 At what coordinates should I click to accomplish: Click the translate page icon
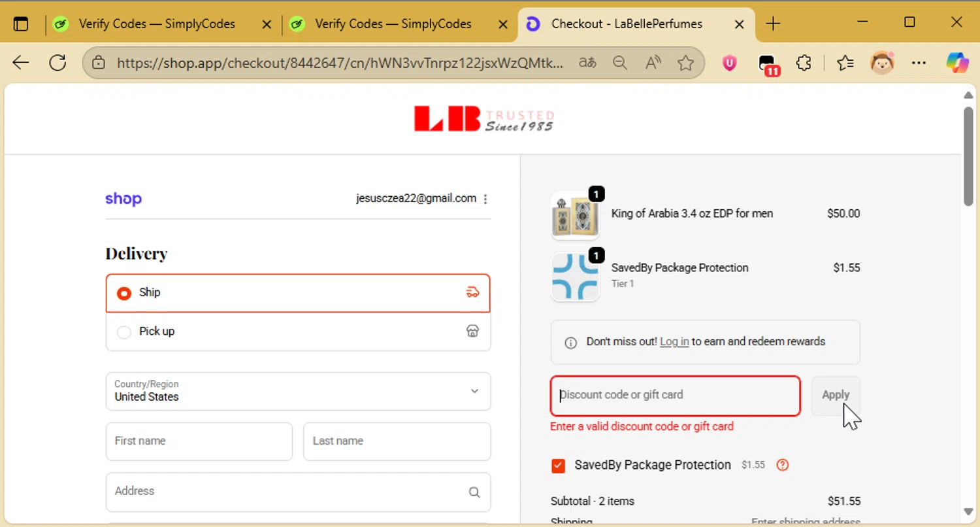[587, 63]
